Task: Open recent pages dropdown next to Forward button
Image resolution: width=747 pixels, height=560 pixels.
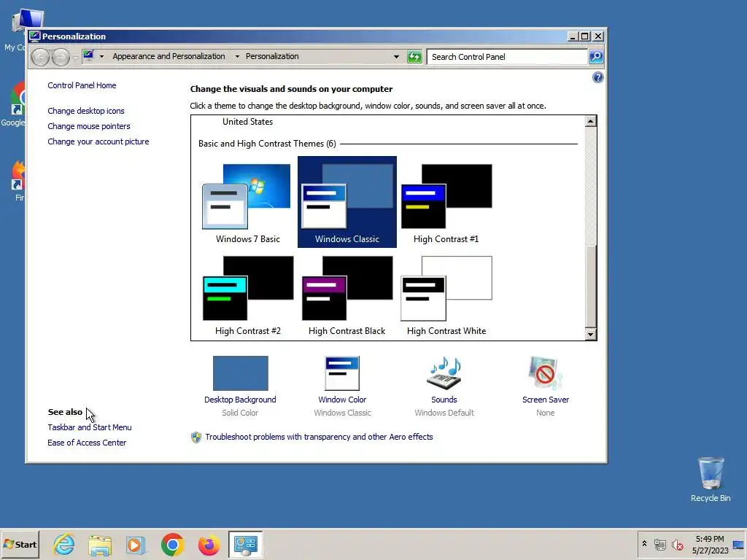Action: click(75, 58)
